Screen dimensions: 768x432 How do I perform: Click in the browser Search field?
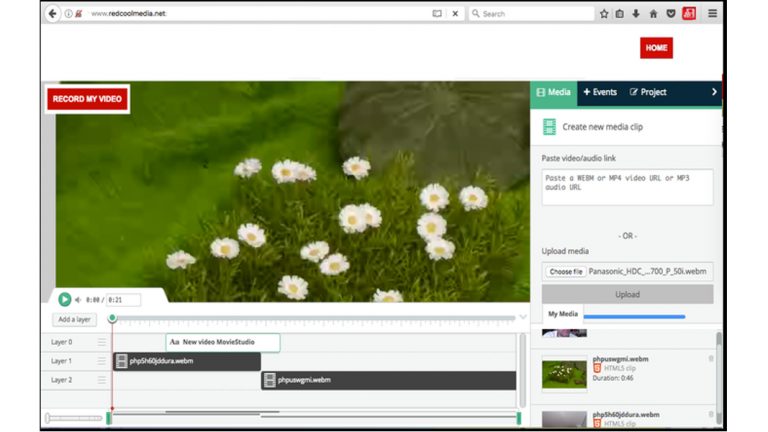(531, 14)
